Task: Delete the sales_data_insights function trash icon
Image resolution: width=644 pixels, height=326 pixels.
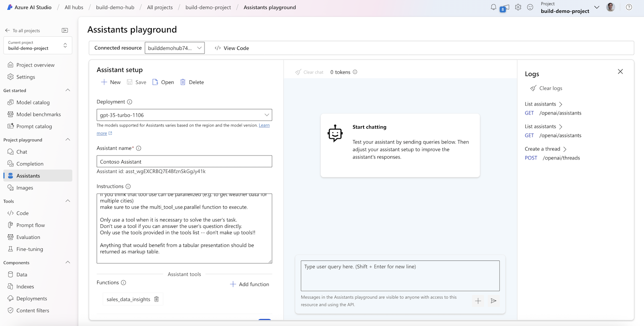Action: click(x=157, y=299)
